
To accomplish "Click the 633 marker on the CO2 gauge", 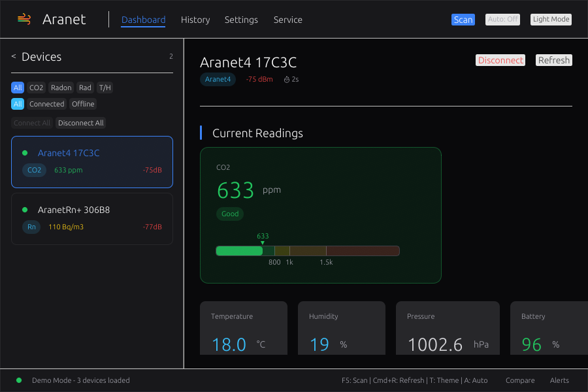I will coord(263,238).
